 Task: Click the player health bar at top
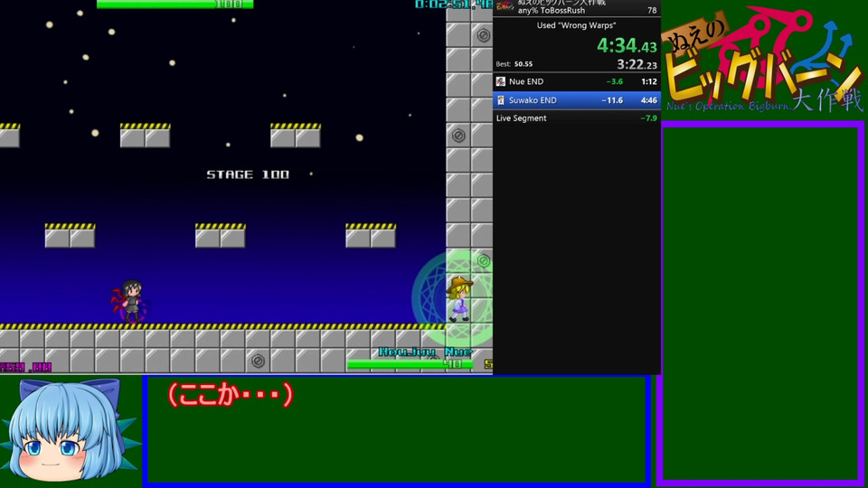click(x=175, y=4)
